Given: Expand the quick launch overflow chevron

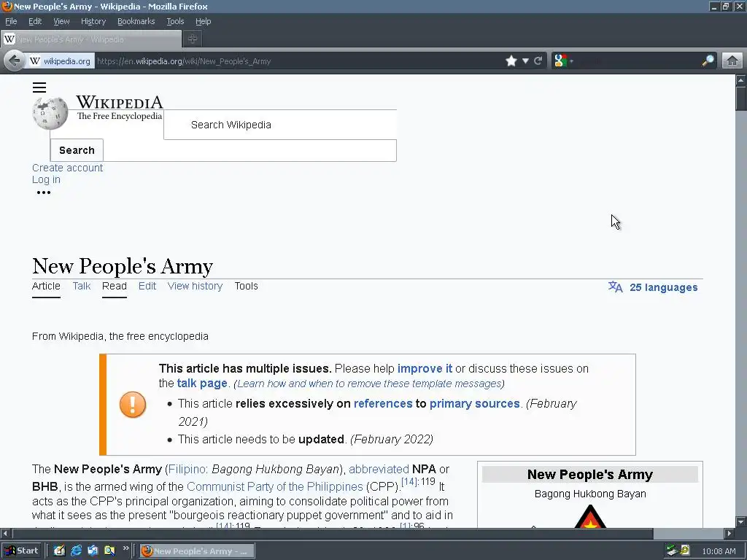Looking at the screenshot, I should [x=125, y=548].
